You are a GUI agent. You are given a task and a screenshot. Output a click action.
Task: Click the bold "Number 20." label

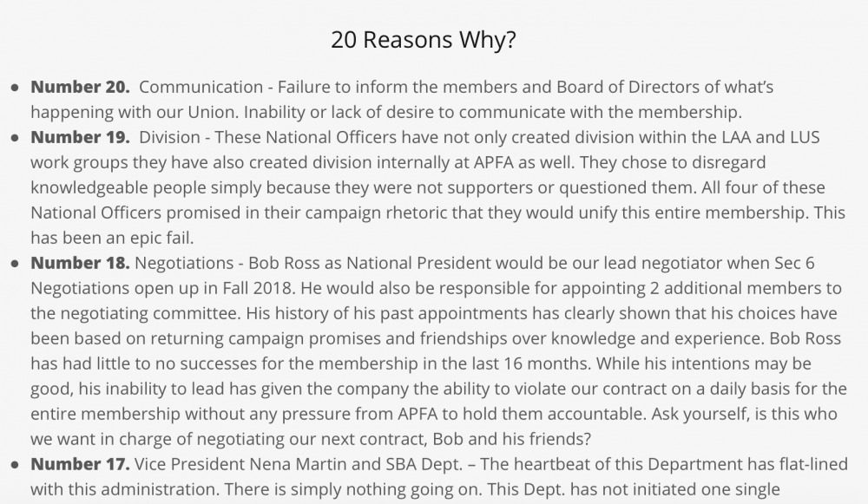[80, 88]
